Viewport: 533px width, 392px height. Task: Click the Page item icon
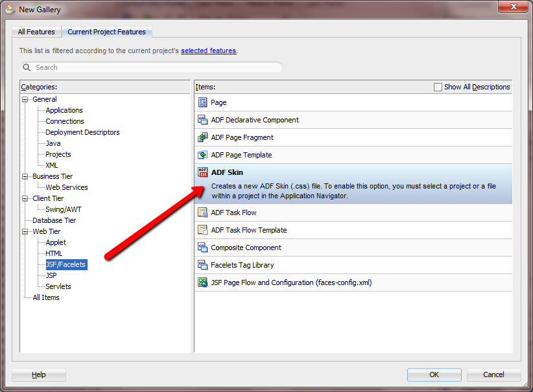tap(202, 102)
